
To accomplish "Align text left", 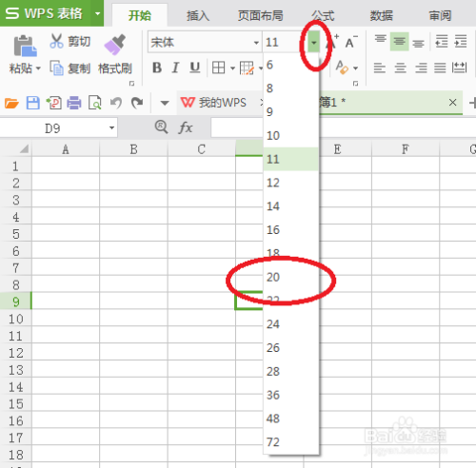I will coord(380,68).
